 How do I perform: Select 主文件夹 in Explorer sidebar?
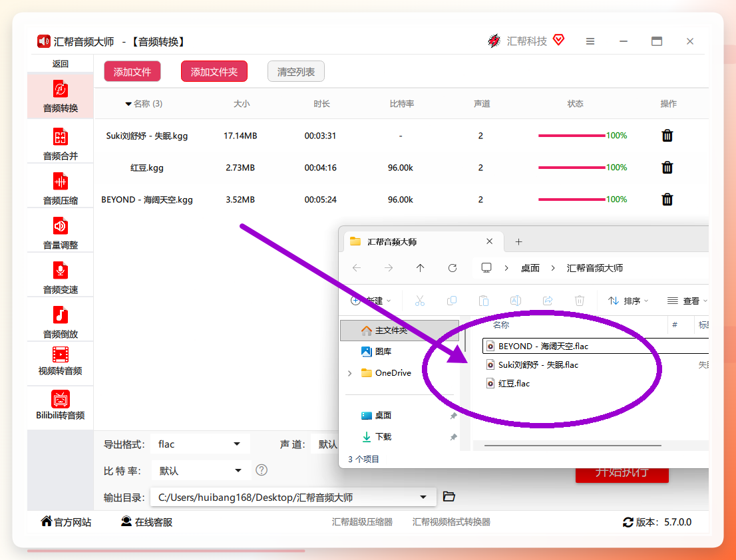pos(399,330)
